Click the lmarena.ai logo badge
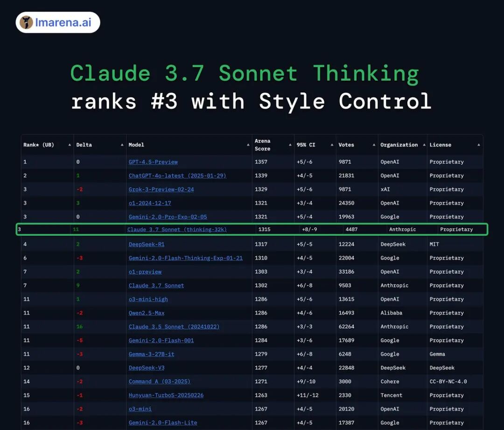The height and width of the screenshot is (430, 504). (x=58, y=22)
